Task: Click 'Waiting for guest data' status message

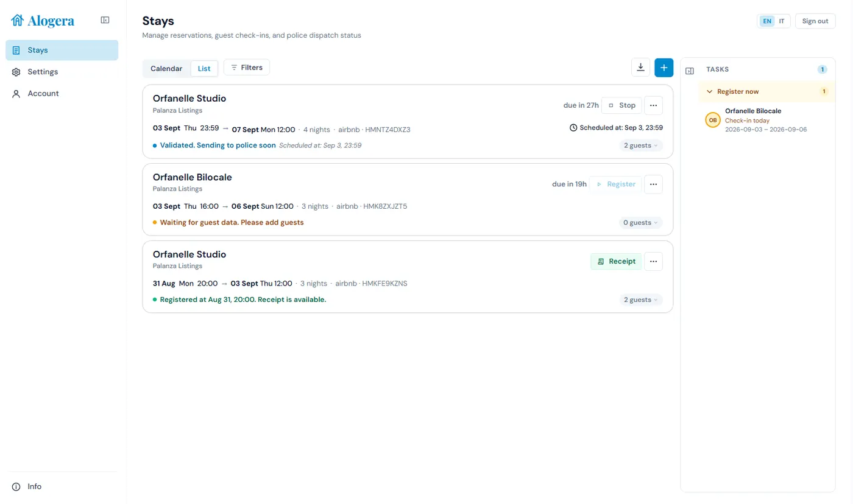Action: [232, 223]
